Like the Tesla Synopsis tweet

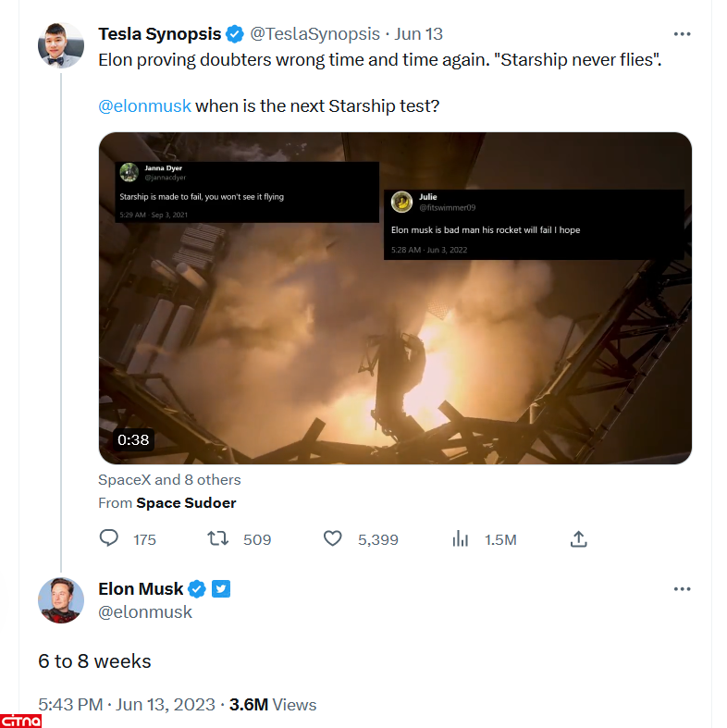pyautogui.click(x=333, y=538)
